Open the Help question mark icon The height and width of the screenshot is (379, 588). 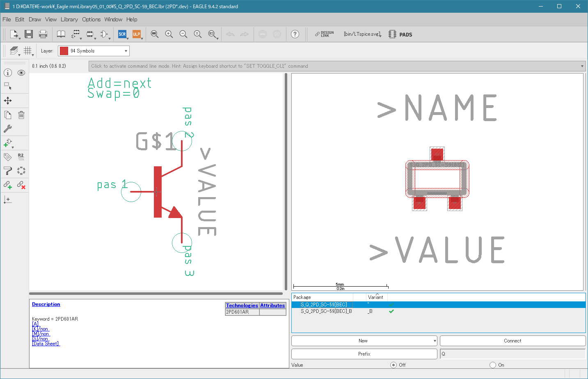295,34
